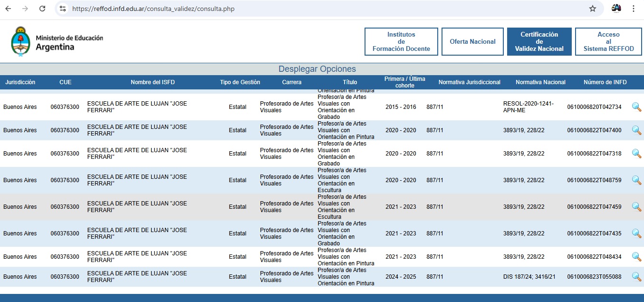Image resolution: width=644 pixels, height=302 pixels.
Task: Click INFD number 0610006822T047400
Action: (x=594, y=130)
